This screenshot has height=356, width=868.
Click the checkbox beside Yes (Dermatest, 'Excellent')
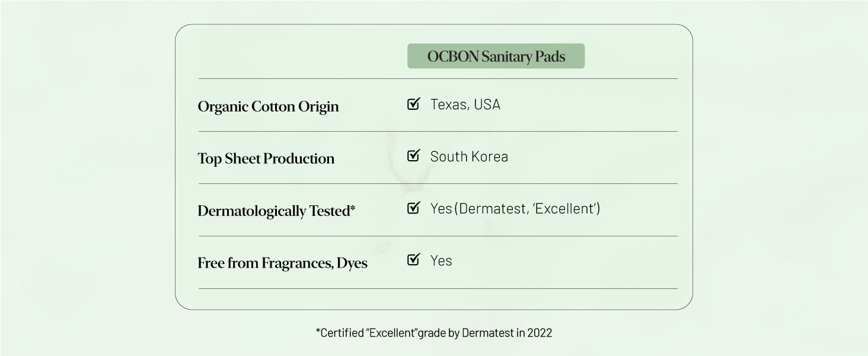[x=413, y=208]
